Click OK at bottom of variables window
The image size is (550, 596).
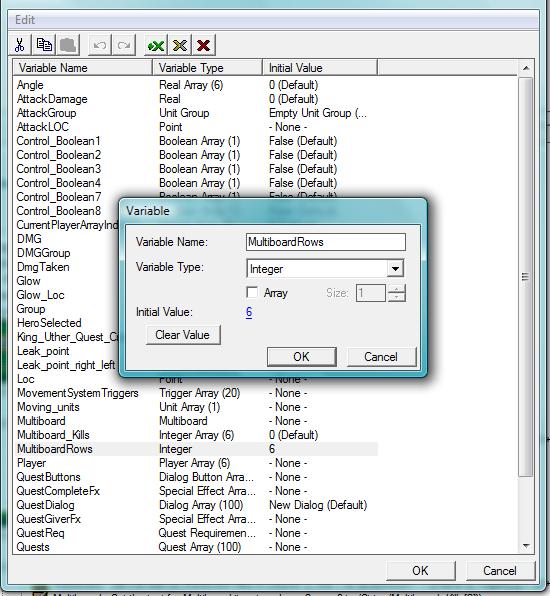[x=420, y=570]
